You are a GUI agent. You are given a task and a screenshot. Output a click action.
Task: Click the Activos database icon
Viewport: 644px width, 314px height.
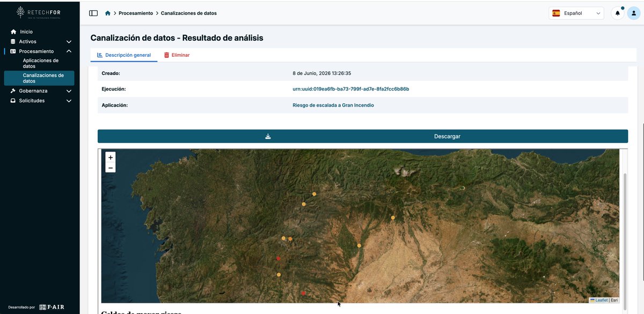coord(13,42)
